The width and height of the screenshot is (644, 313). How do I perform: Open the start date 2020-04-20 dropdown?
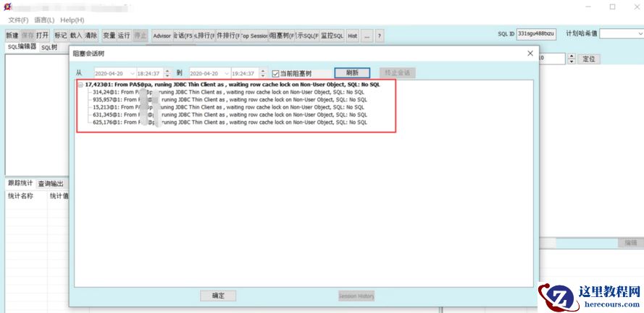pos(131,73)
